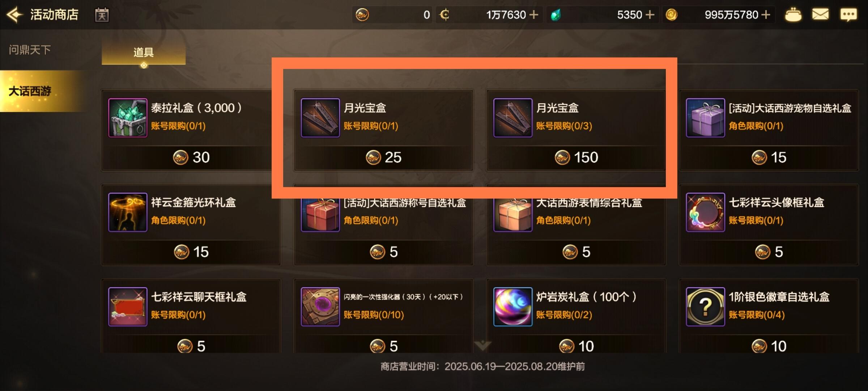Switch to the 问鼎天下 shop tab

click(x=30, y=50)
